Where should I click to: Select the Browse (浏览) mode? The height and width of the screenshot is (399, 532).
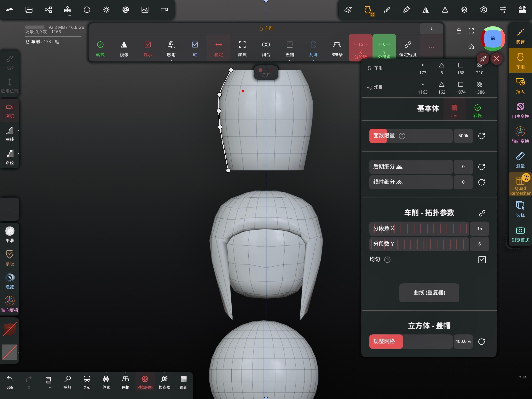point(10,111)
